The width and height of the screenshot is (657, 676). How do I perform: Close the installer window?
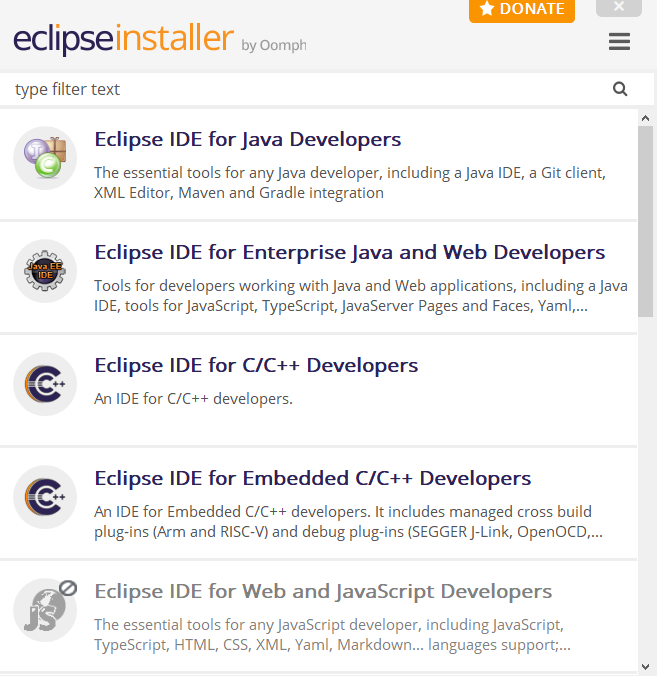(619, 7)
